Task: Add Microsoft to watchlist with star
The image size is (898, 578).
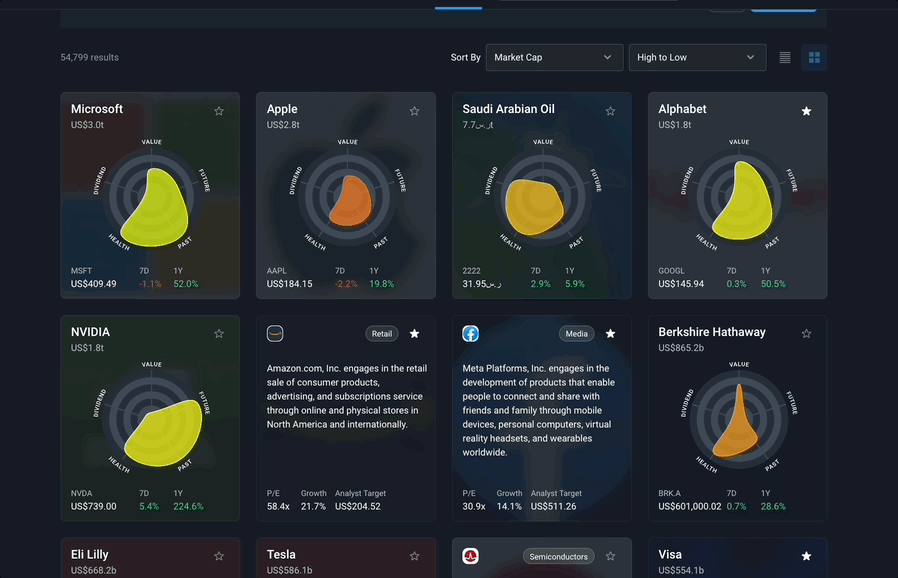Action: (219, 111)
